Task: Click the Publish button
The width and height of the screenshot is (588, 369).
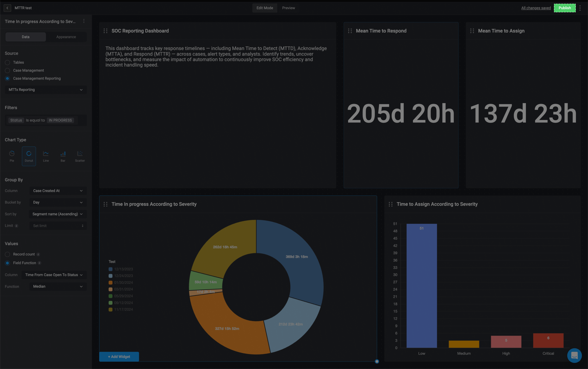Action: pyautogui.click(x=565, y=8)
